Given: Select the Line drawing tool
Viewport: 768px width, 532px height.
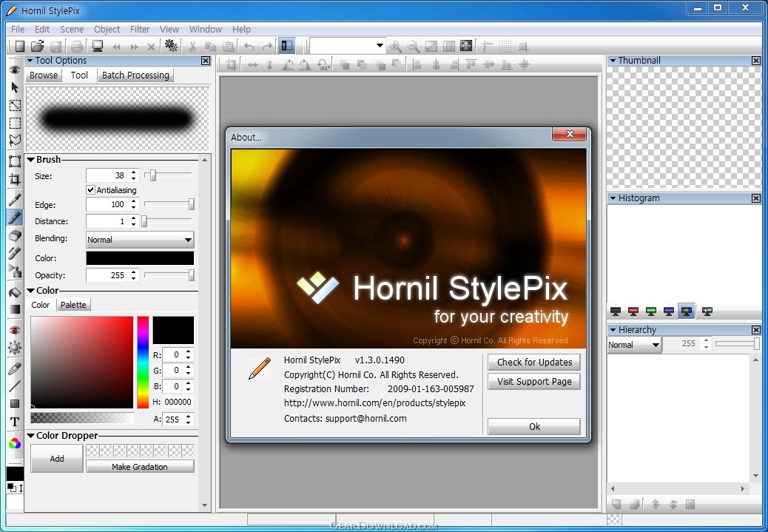Looking at the screenshot, I should click(x=15, y=386).
